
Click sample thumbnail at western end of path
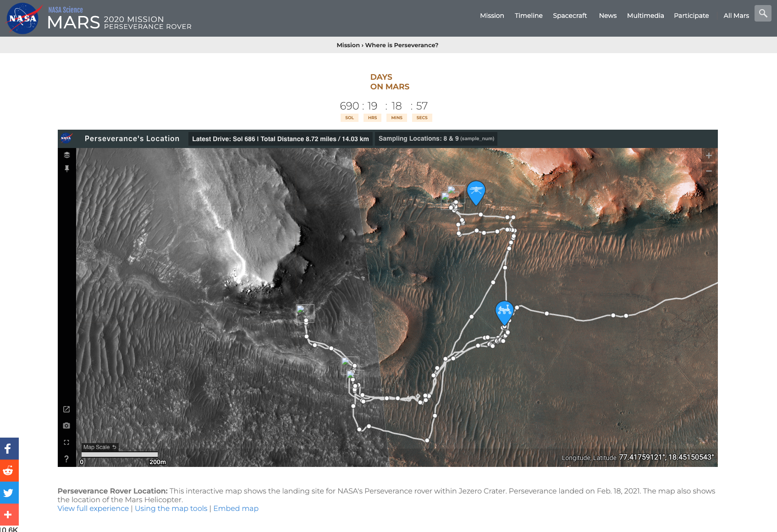305,313
